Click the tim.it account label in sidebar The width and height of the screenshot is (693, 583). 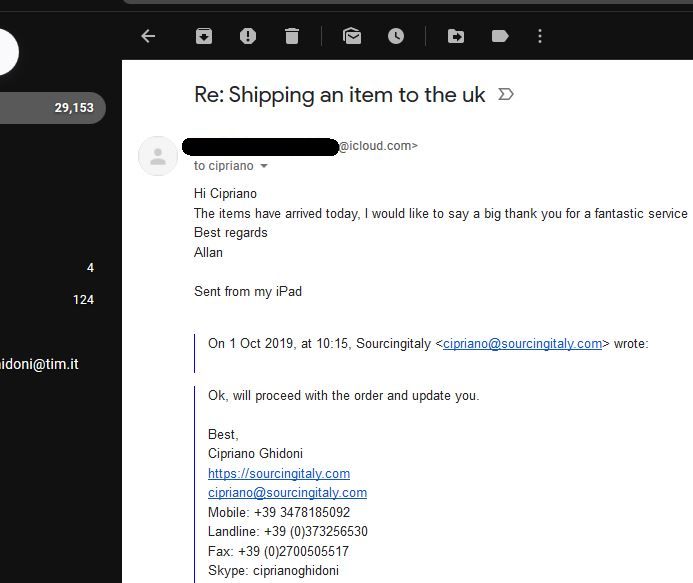39,364
